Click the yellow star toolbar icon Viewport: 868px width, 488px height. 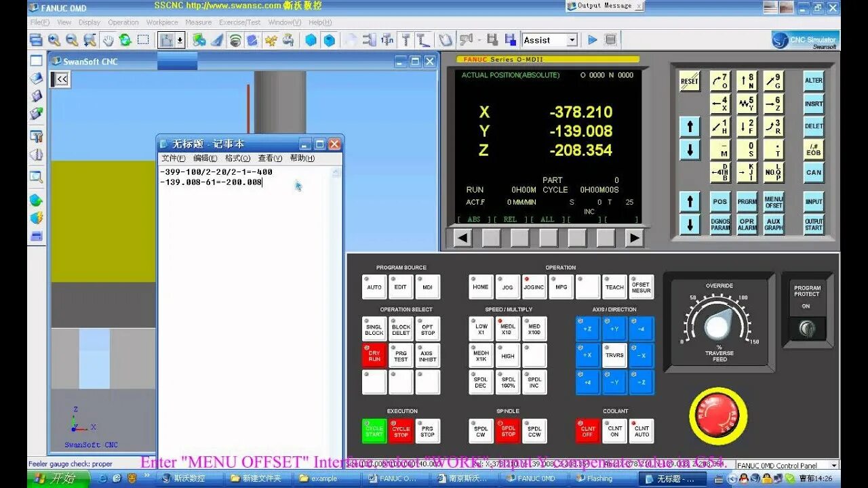point(271,40)
